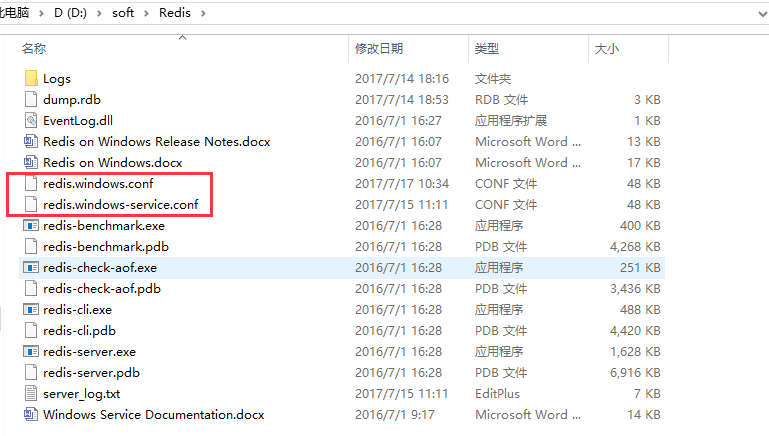Select the redis-benchmark.pdb file icon
The height and width of the screenshot is (436, 769).
coord(31,247)
